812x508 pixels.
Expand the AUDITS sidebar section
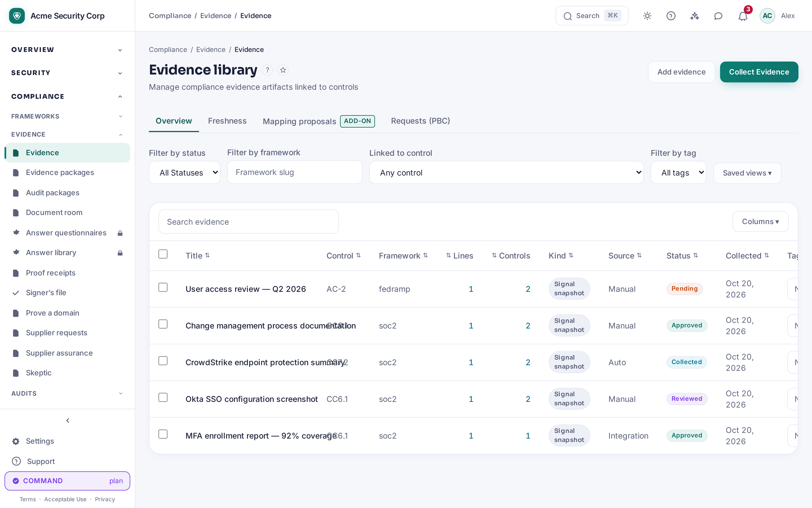tap(67, 393)
